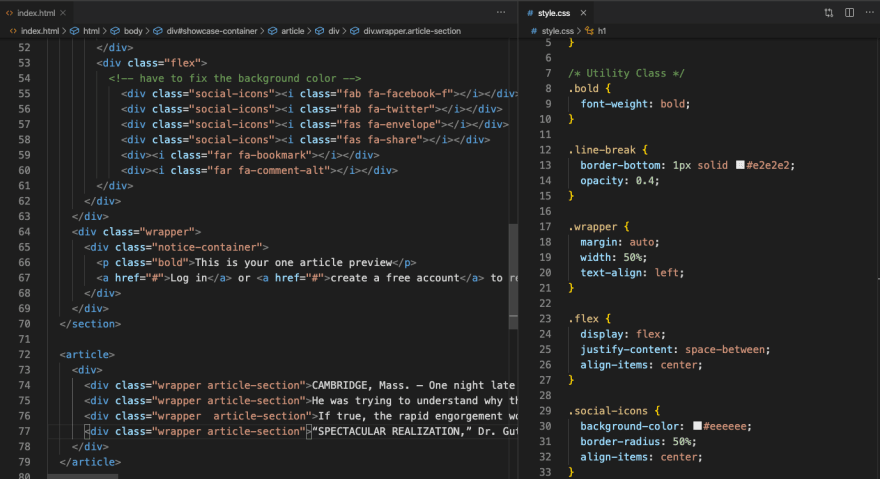Click the '.bold' selector in style.css

coord(584,88)
